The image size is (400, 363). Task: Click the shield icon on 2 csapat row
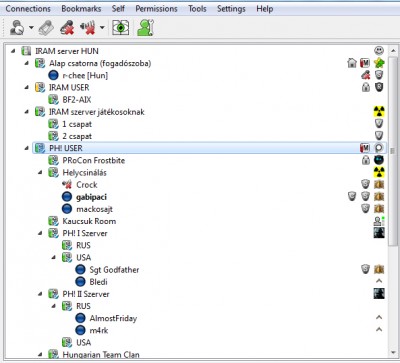pyautogui.click(x=379, y=136)
